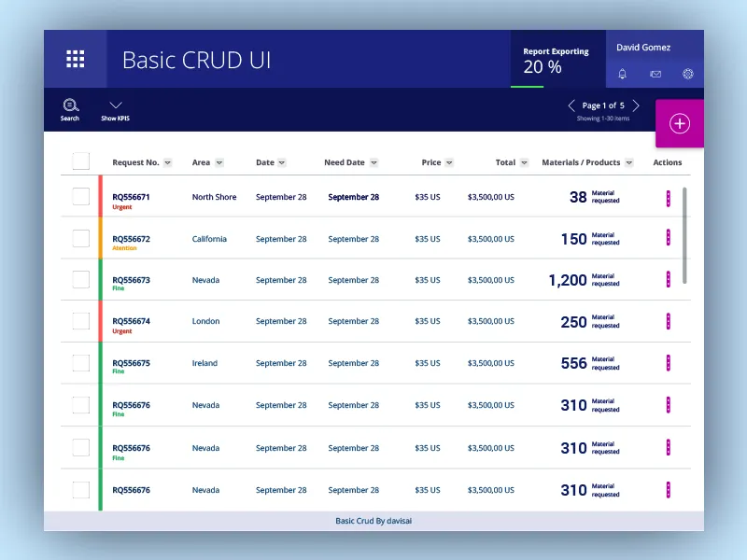The image size is (747, 560).
Task: Open the Area column filter dropdown
Action: 218,162
